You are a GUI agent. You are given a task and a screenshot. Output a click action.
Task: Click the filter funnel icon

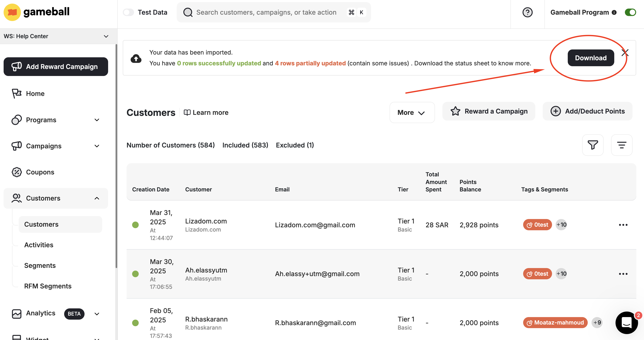(593, 145)
